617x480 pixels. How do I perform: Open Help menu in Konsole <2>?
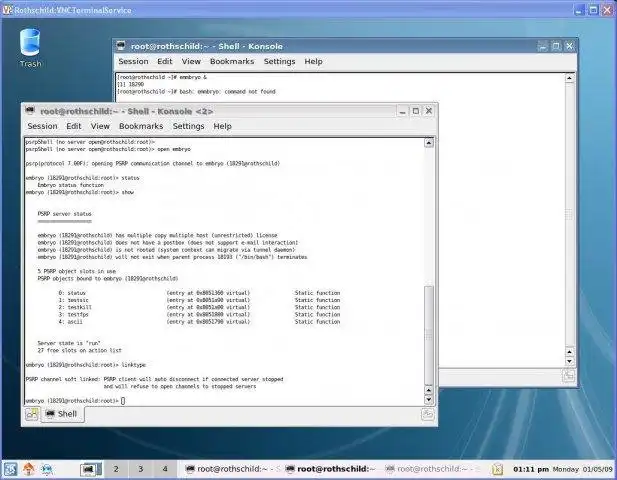pos(222,126)
